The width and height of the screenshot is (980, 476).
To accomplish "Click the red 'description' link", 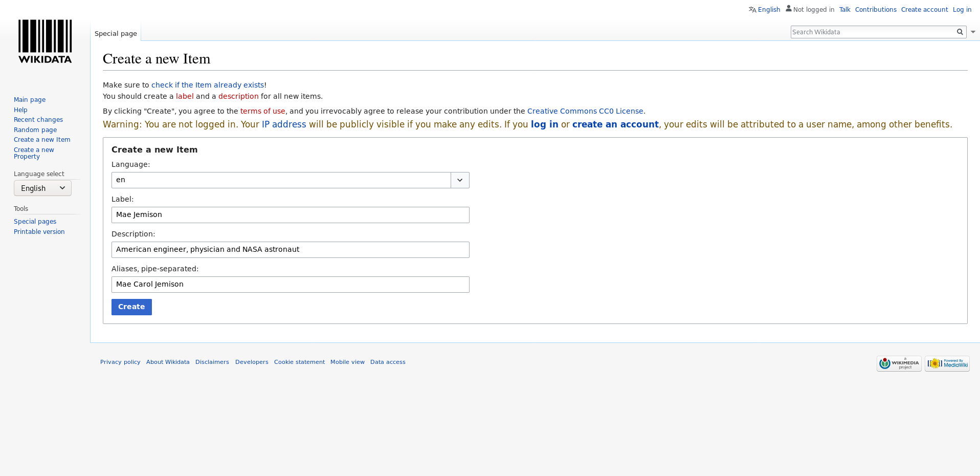I will [x=238, y=96].
